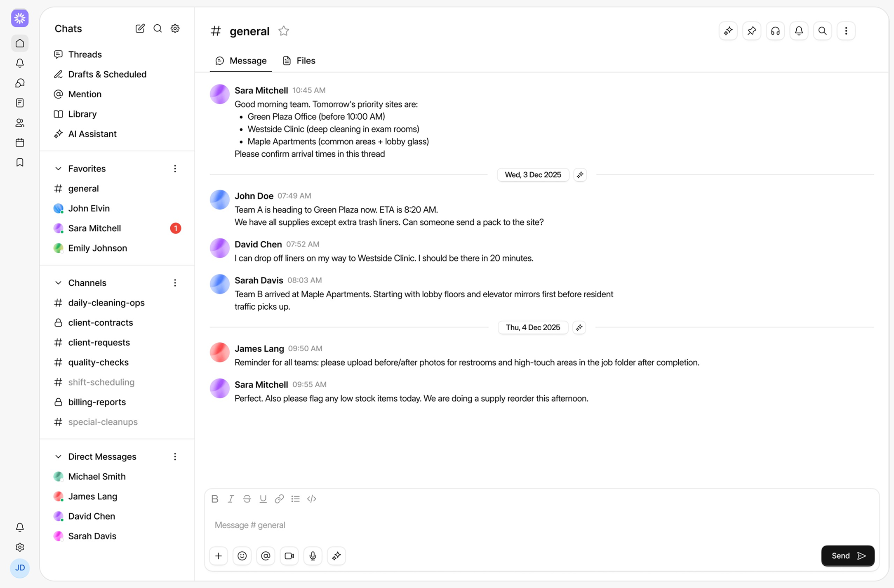Open the three-dot menu for Channels
The height and width of the screenshot is (588, 894).
[x=175, y=283]
